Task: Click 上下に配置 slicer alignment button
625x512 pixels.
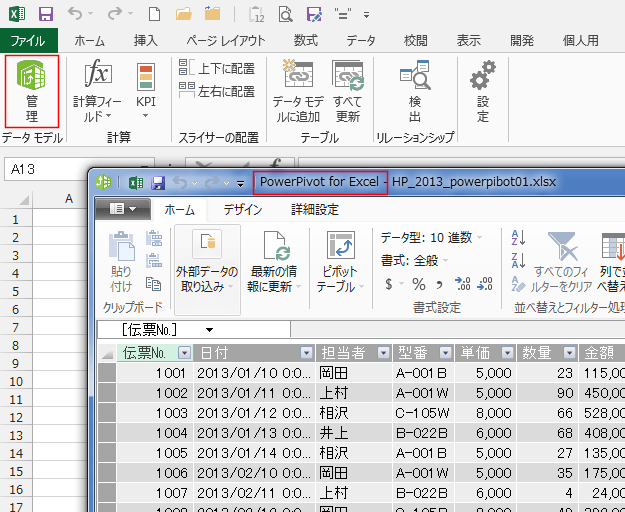Action: click(217, 67)
